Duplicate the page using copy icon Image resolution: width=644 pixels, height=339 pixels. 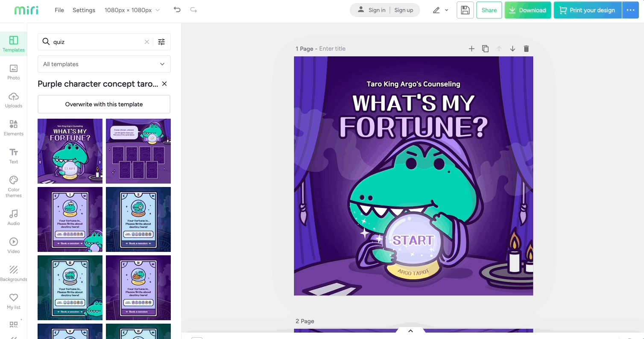[485, 49]
